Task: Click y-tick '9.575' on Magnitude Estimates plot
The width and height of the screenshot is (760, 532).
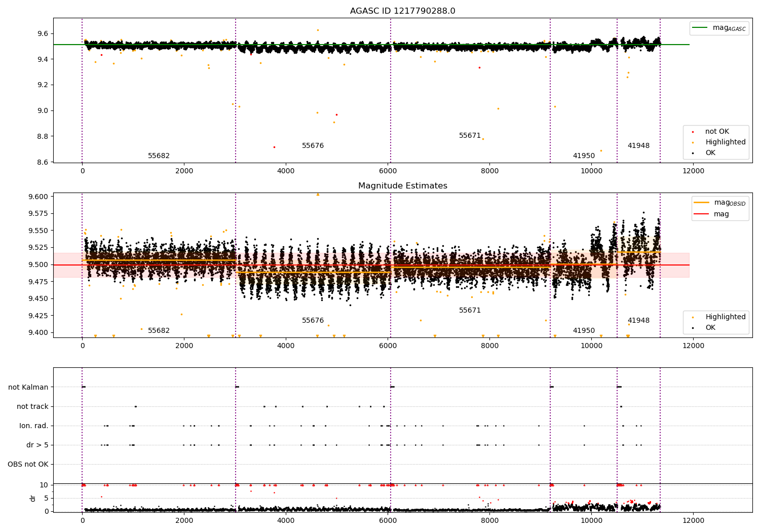Action: pyautogui.click(x=39, y=214)
